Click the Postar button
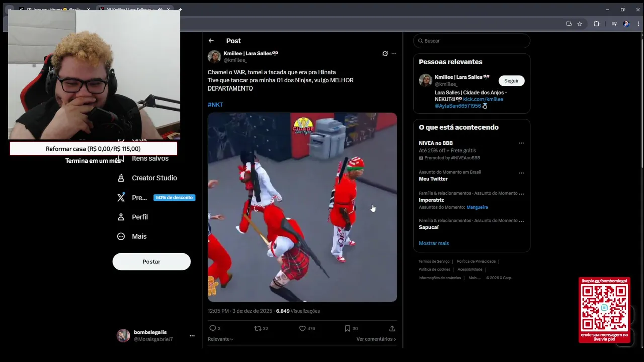 [x=151, y=262]
